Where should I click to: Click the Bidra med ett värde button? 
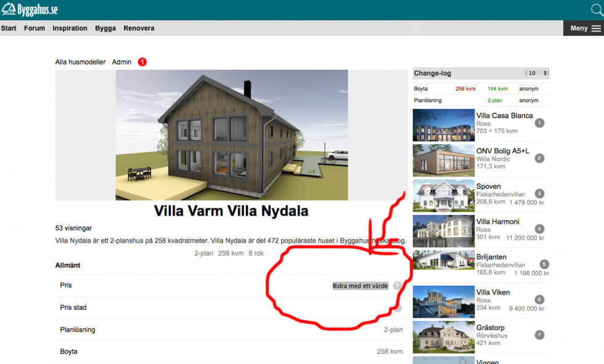360,285
